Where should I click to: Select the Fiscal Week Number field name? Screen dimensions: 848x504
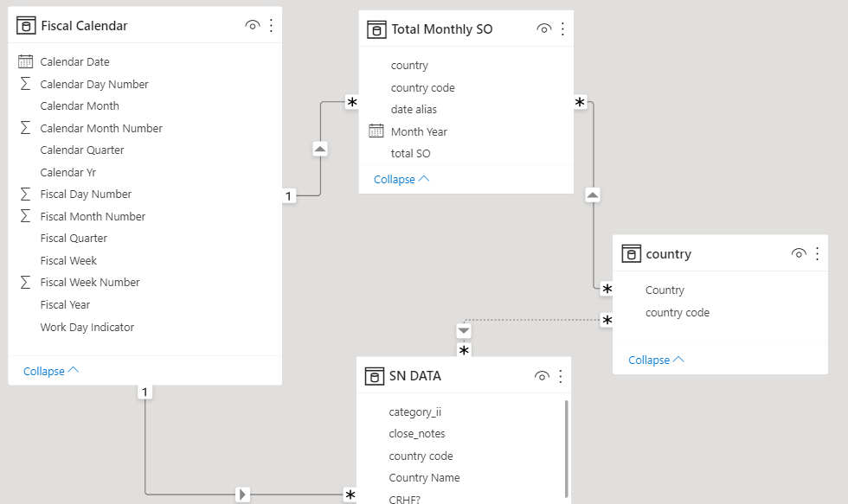[90, 282]
